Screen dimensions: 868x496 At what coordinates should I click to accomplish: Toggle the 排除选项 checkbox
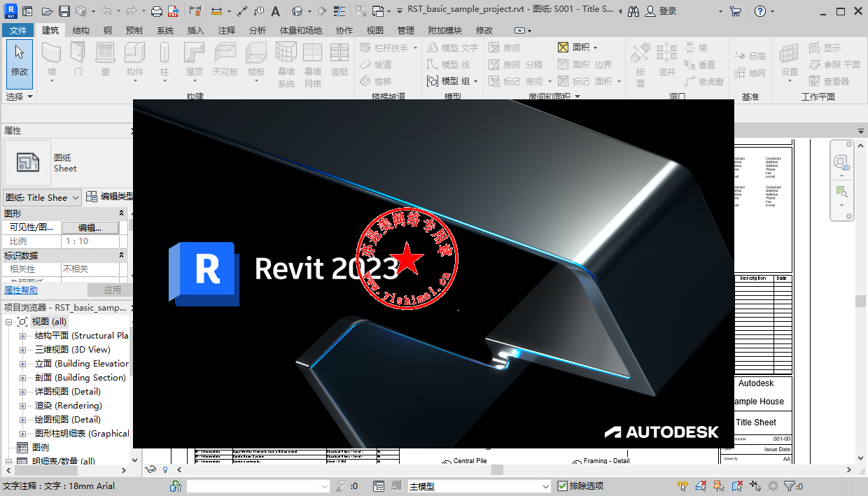[563, 486]
